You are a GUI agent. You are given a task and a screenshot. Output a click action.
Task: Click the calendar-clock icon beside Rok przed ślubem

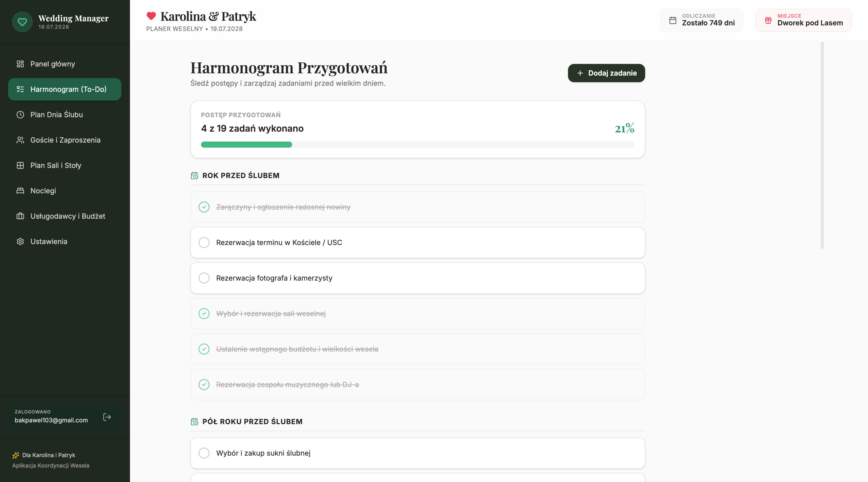tap(194, 176)
